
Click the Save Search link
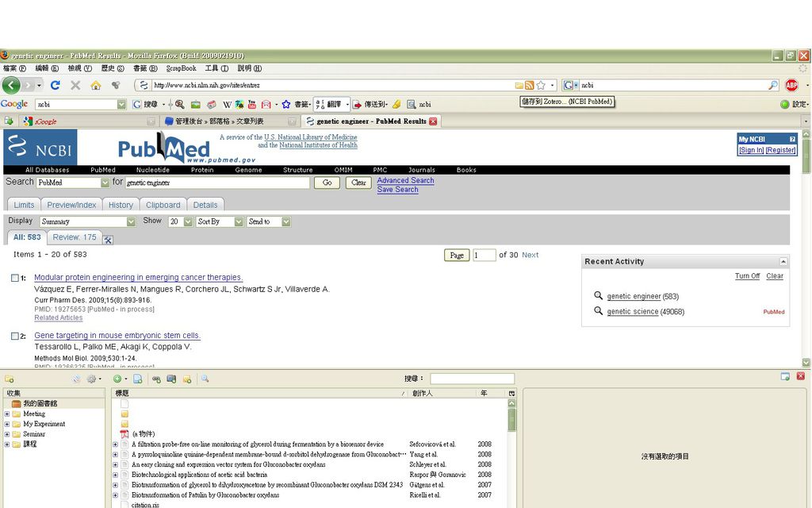[398, 190]
